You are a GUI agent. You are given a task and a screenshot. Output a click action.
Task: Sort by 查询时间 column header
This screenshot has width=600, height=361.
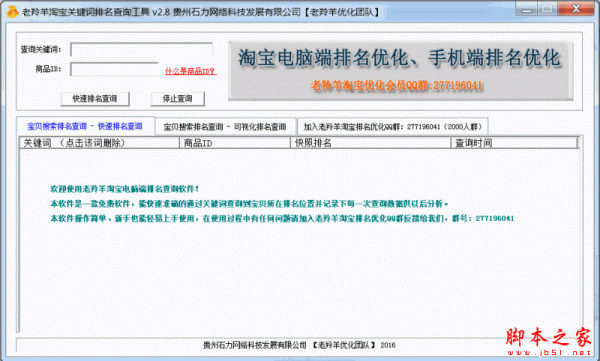coord(514,143)
